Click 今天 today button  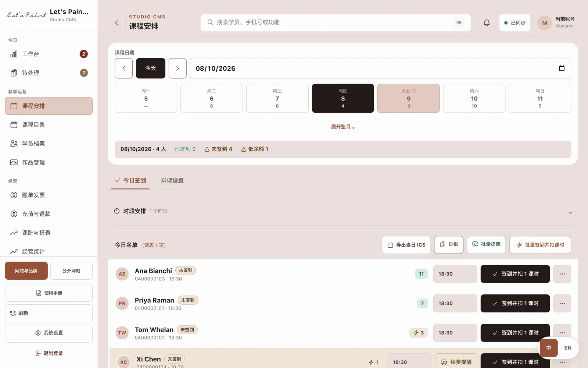151,68
